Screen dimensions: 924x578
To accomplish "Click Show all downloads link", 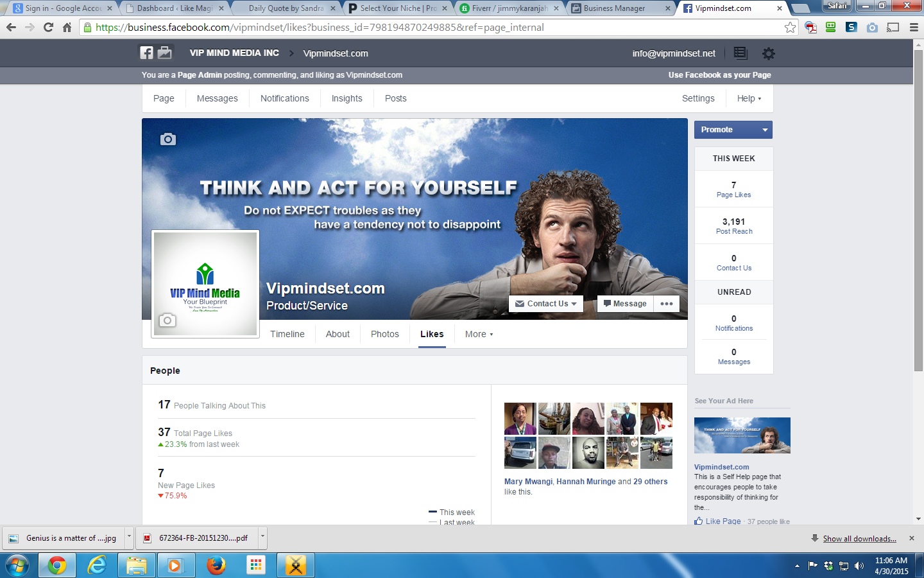I will 859,538.
